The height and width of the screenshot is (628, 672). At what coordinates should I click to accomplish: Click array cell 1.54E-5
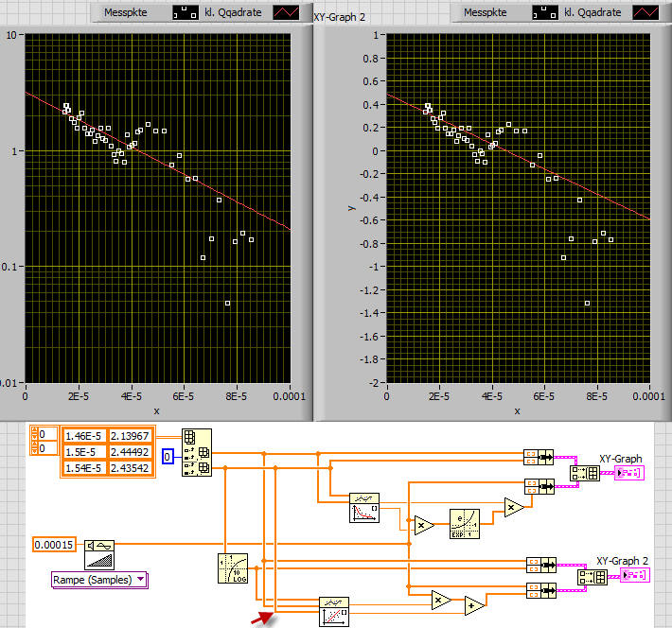pyautogui.click(x=84, y=468)
